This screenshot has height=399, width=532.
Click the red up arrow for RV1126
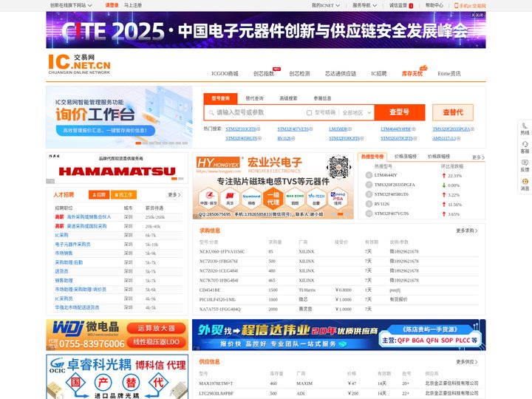pos(444,204)
